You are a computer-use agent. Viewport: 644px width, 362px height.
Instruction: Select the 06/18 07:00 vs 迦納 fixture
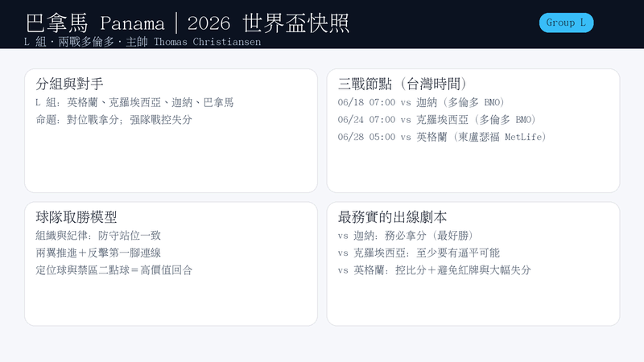pos(421,102)
